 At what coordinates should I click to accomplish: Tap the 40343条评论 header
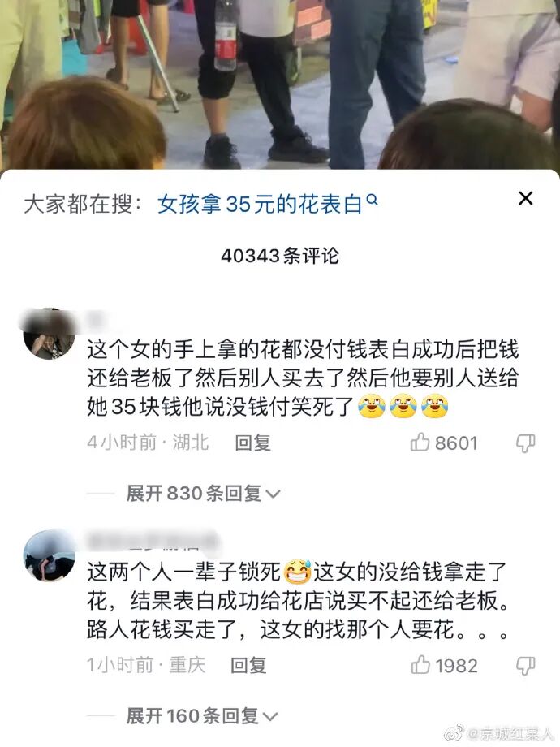(x=280, y=256)
